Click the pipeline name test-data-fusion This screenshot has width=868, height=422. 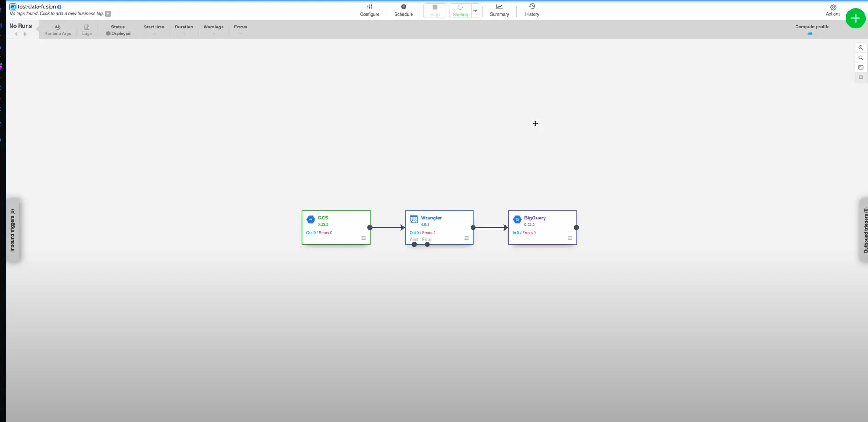[x=37, y=7]
